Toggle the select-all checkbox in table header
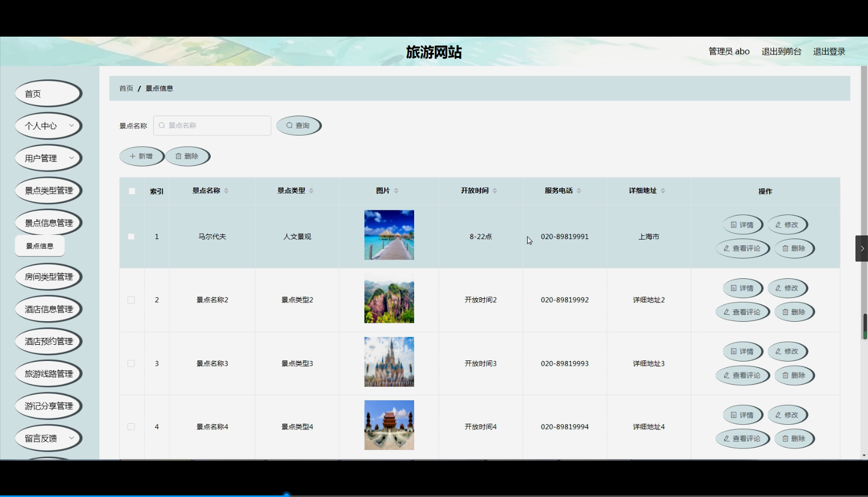Viewport: 868px width, 497px height. click(x=132, y=191)
